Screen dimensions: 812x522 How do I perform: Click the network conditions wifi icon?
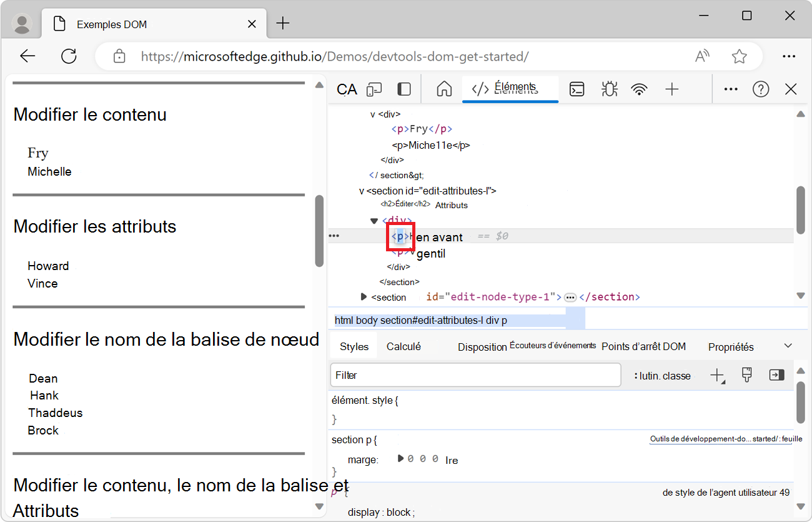point(640,89)
